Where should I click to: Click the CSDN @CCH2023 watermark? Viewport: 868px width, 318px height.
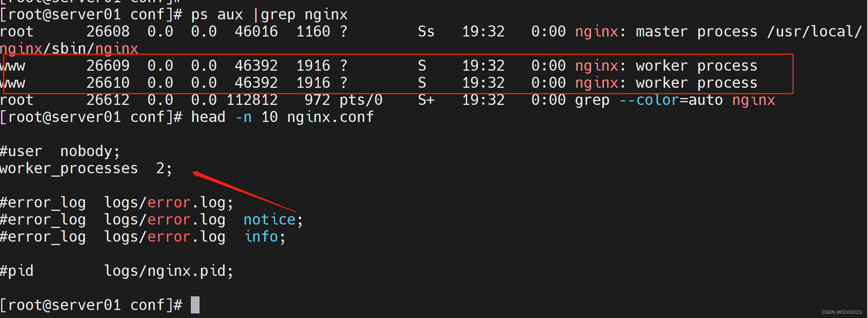point(841,312)
